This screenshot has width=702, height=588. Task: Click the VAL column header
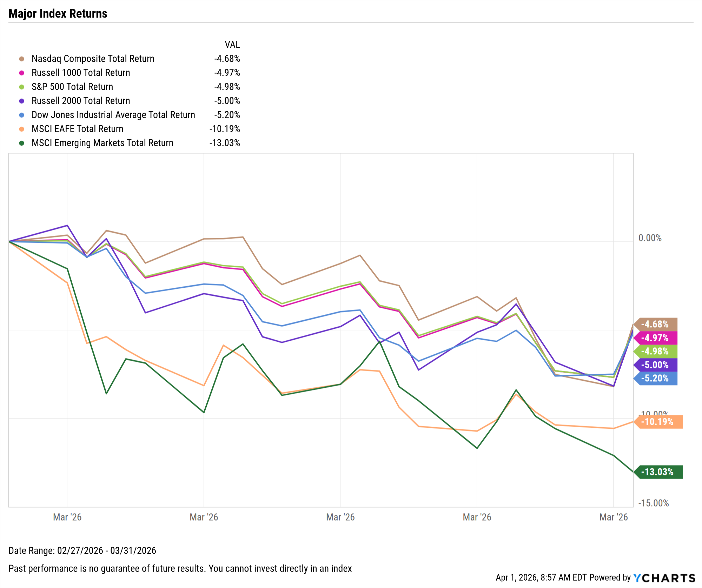click(x=232, y=45)
